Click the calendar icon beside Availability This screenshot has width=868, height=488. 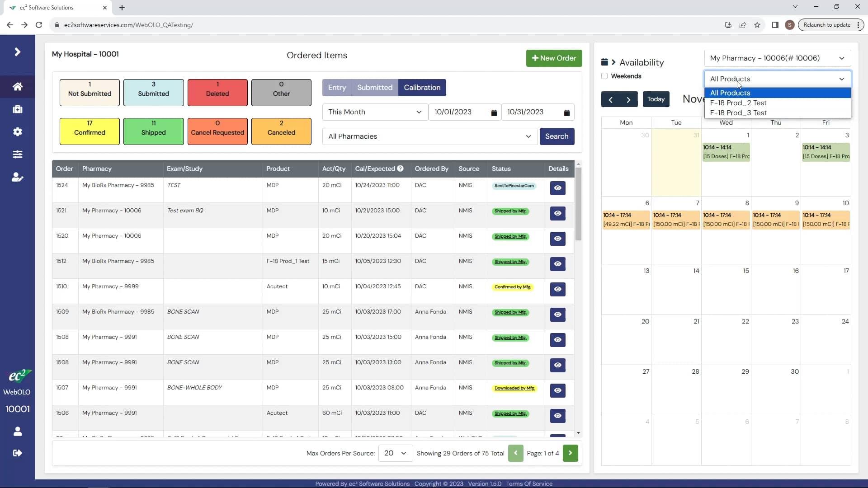[604, 62]
